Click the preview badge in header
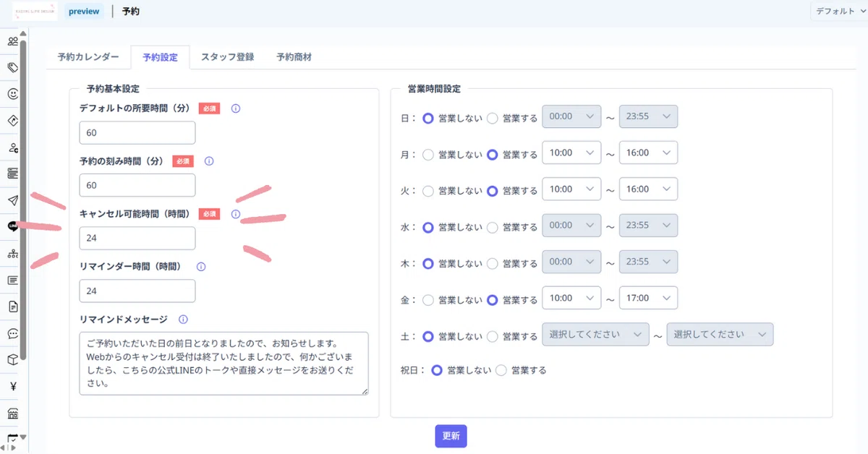Screen dimensions: 868x454 (x=84, y=12)
